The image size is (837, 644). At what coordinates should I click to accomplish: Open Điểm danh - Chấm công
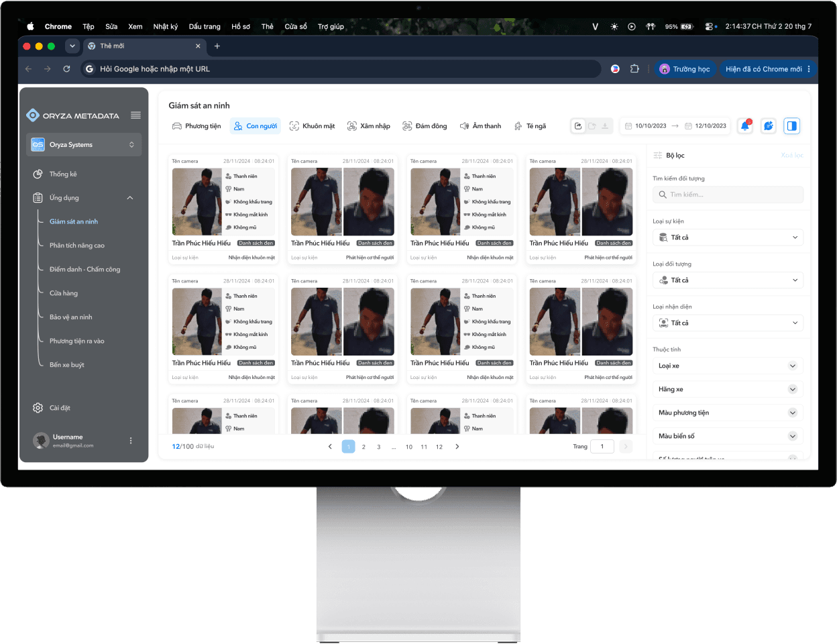coord(85,269)
